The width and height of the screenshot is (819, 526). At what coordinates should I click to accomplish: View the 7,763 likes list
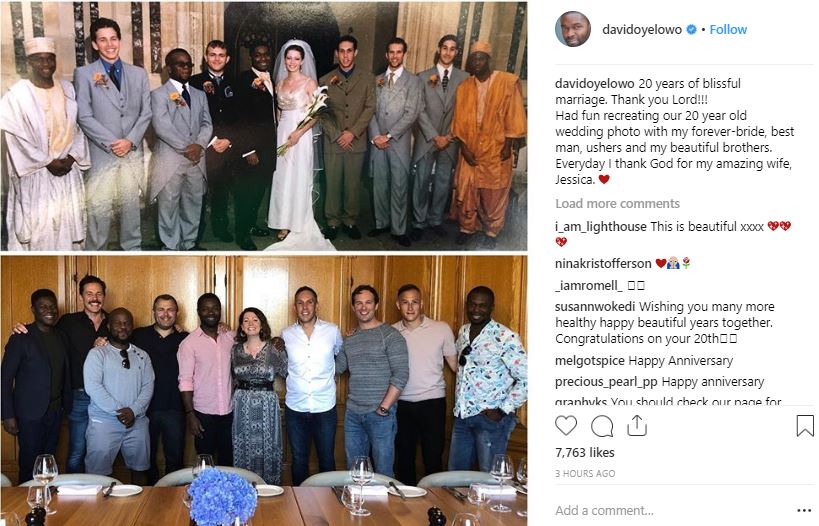(584, 452)
